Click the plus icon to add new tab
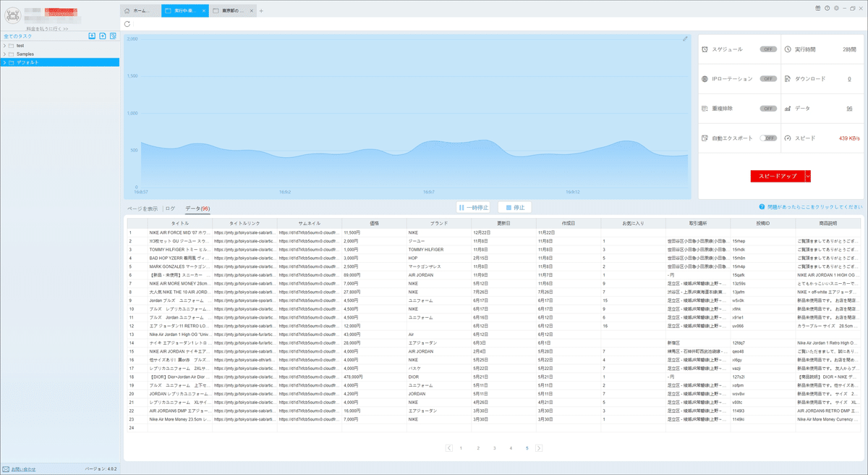The height and width of the screenshot is (475, 868). tap(261, 11)
